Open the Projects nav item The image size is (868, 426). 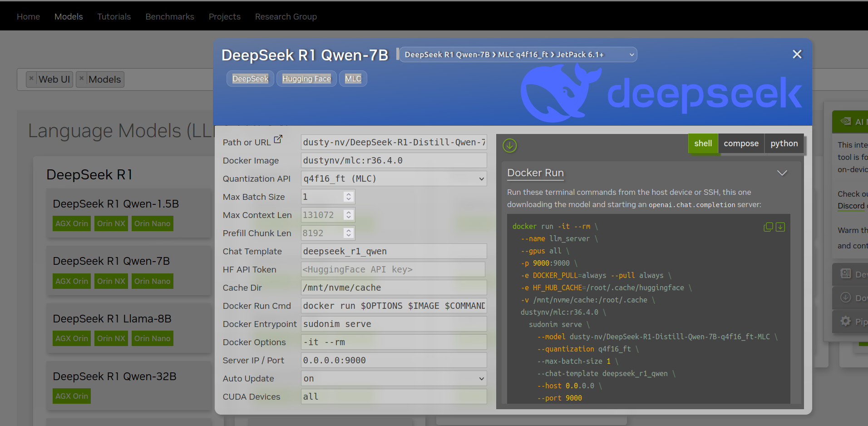225,17
